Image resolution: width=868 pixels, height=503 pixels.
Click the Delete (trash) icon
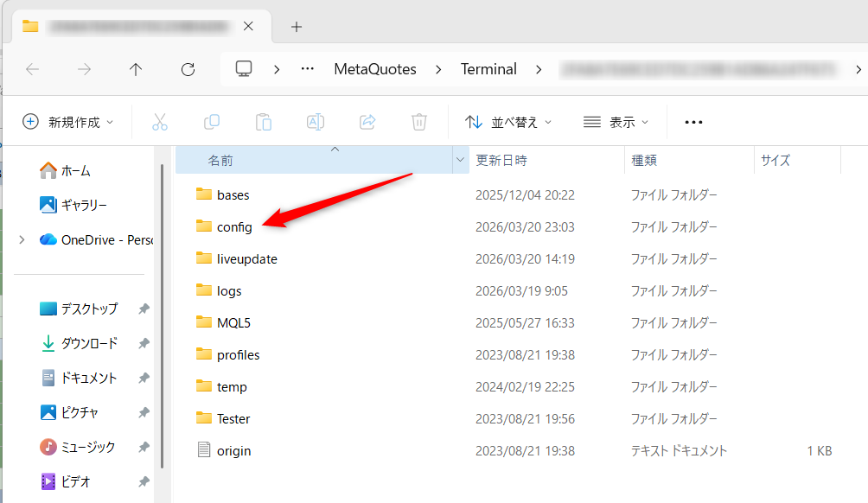418,122
